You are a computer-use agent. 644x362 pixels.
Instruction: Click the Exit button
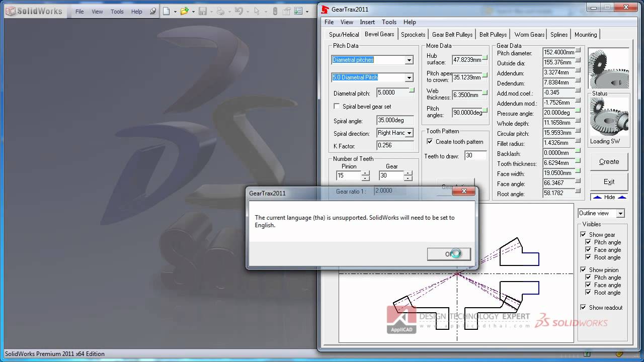tap(609, 182)
